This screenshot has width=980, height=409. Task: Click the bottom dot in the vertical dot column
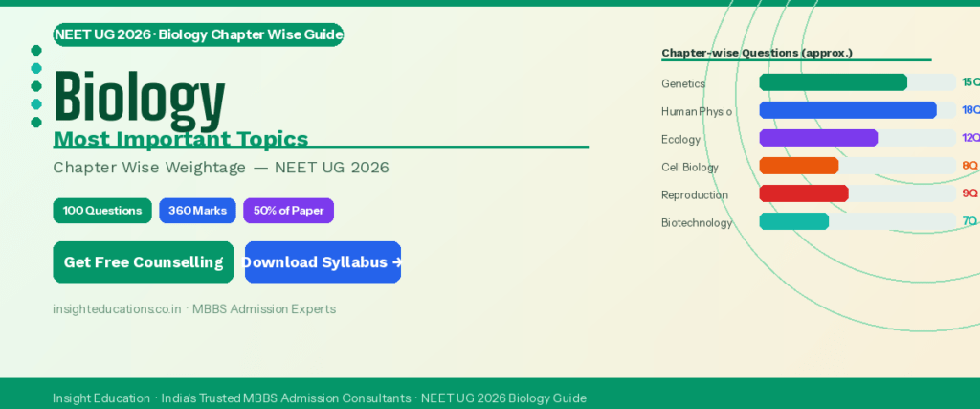click(x=36, y=122)
